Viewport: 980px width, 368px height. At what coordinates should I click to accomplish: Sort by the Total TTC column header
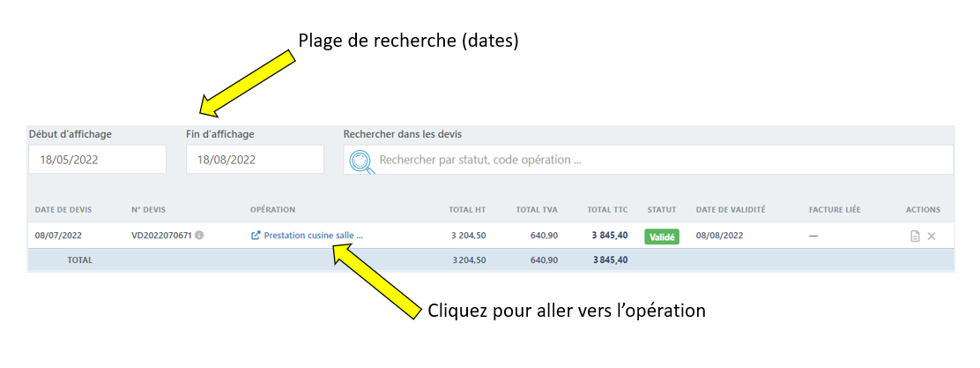pos(607,210)
